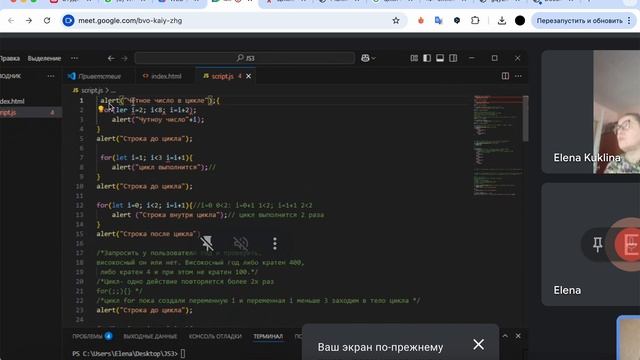
Task: Open the customize layout icon in VS Code title bar
Action: pyautogui.click(x=414, y=58)
